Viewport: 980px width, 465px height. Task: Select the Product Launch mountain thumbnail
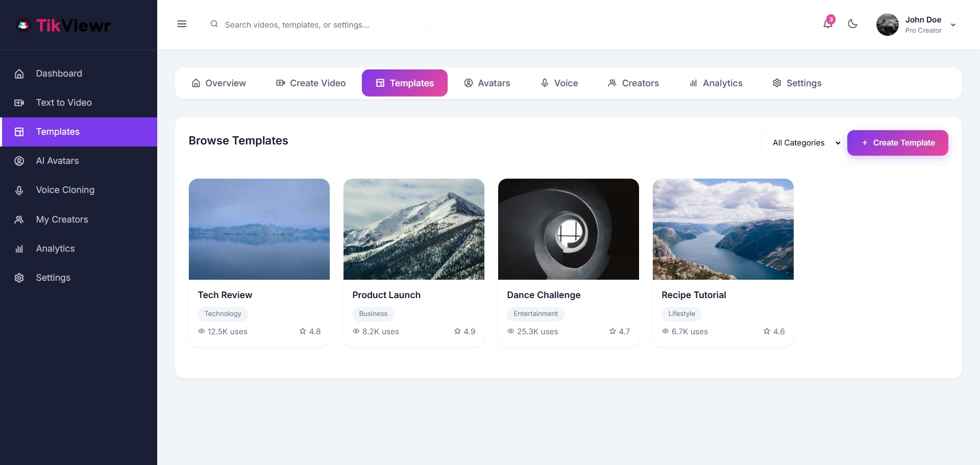point(413,229)
